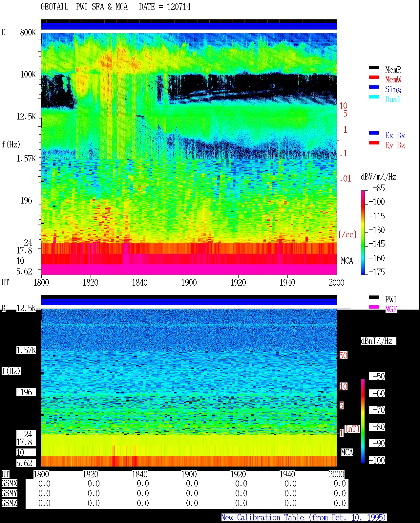This screenshot has width=420, height=523.
Task: Click GSMY value under 1900
Action: [192, 493]
